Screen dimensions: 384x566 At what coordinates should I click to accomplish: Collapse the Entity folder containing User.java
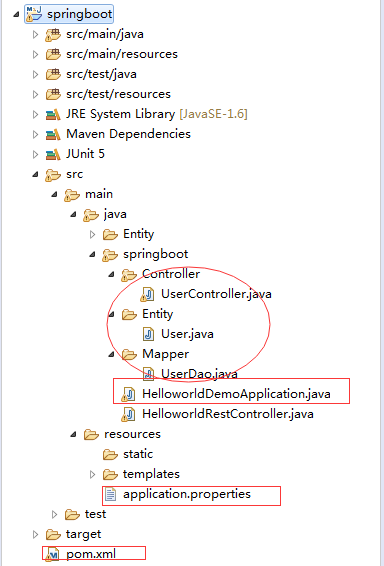(x=112, y=315)
